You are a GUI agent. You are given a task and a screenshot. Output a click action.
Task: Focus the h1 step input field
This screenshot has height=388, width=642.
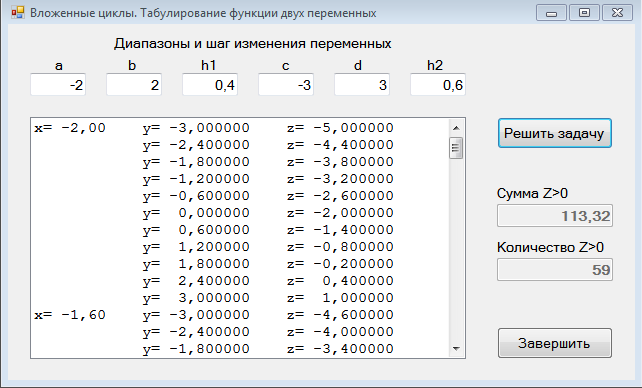[x=210, y=85]
